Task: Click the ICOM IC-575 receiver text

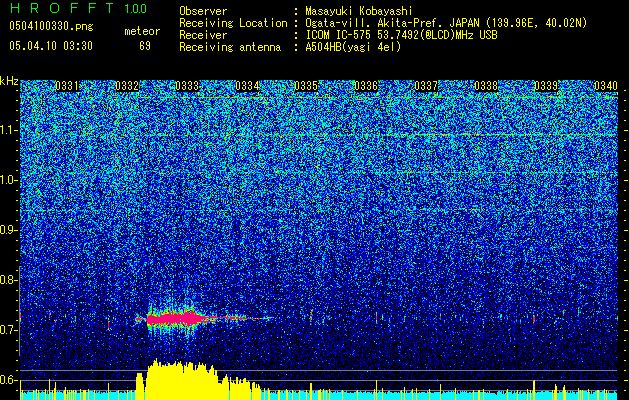Action: point(401,35)
